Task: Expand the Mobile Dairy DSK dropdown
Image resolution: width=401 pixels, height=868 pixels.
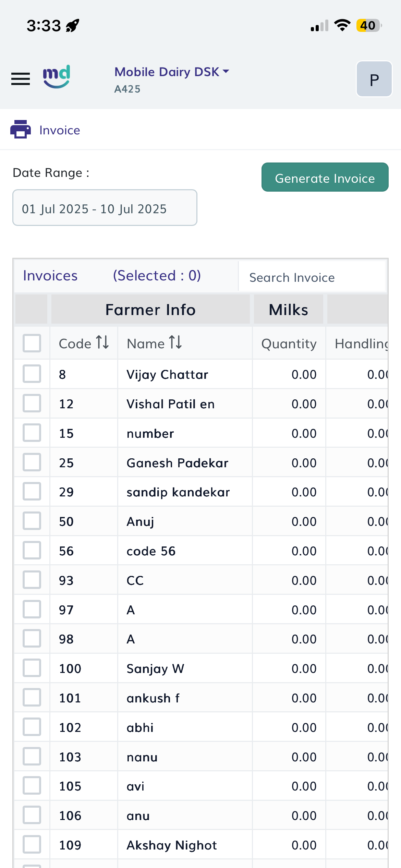Action: tap(172, 72)
